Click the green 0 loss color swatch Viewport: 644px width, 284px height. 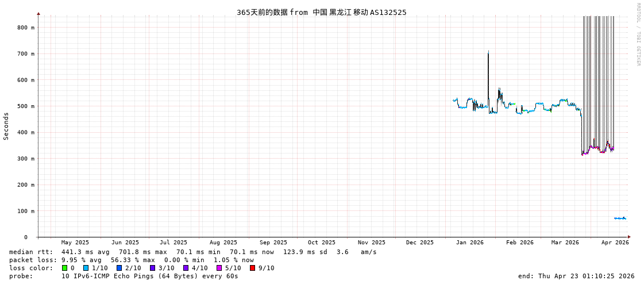[x=64, y=268]
